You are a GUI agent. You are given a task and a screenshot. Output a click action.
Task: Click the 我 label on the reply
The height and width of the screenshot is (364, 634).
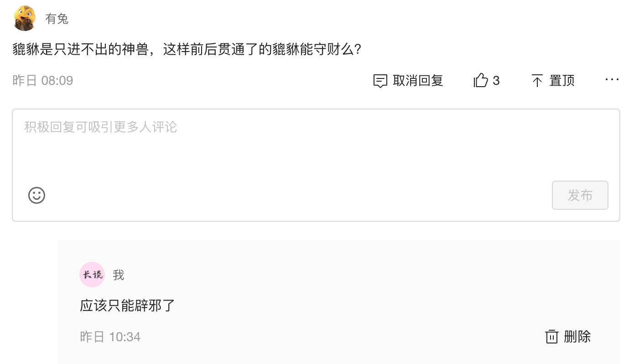click(118, 275)
